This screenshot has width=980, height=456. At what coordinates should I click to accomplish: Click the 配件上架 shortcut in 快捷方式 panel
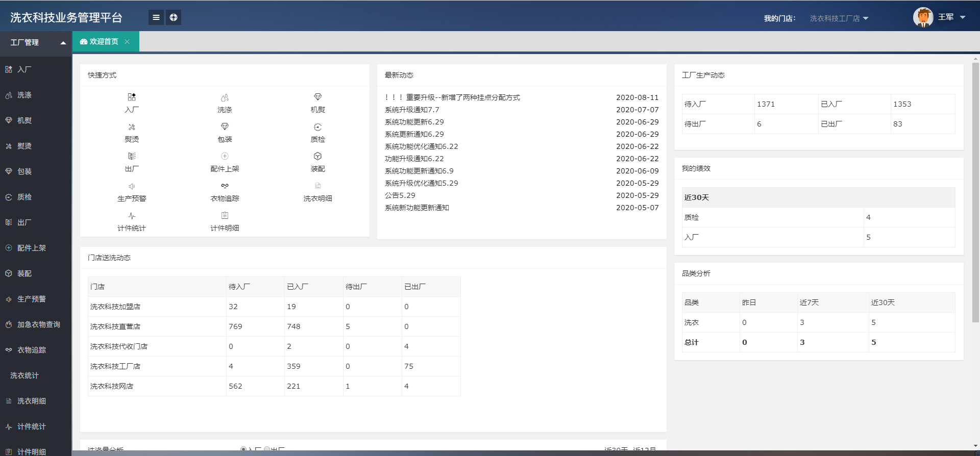225,162
